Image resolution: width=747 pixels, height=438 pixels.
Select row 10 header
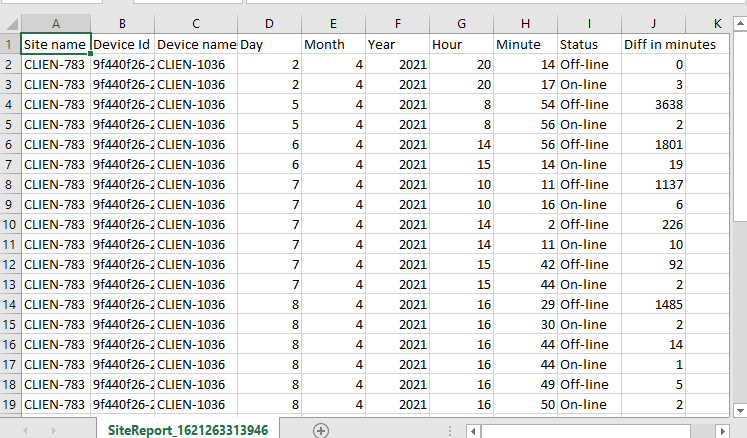pyautogui.click(x=9, y=224)
